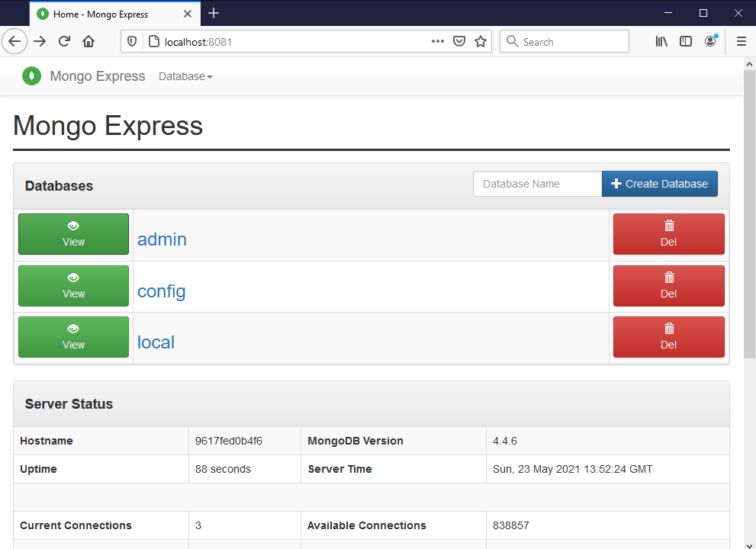Click the uptime value 88 seconds

pyautogui.click(x=223, y=469)
